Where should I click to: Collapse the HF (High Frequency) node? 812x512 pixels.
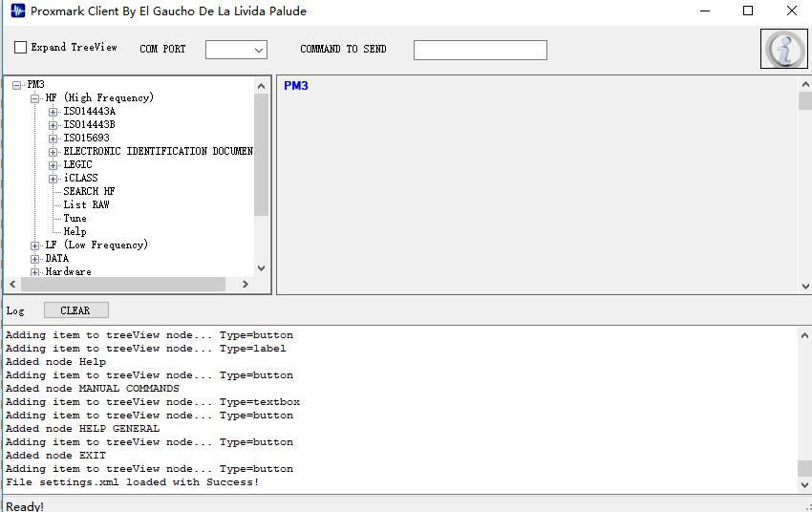click(x=35, y=98)
